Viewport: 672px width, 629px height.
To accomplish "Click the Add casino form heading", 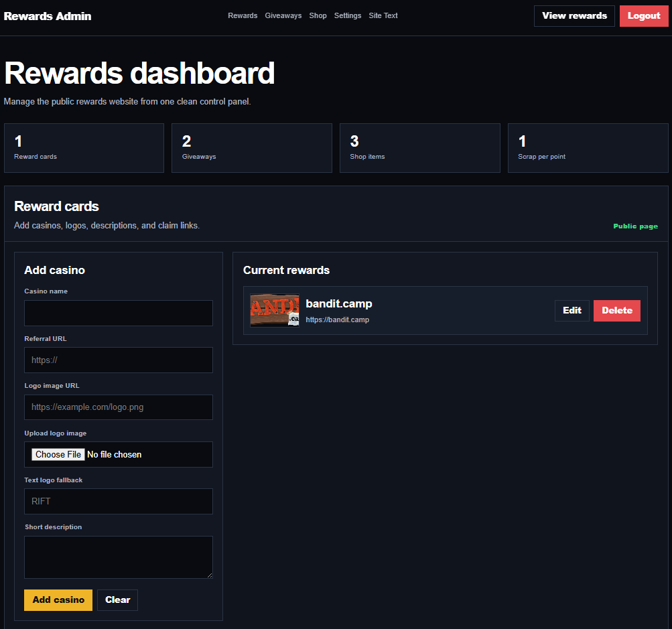I will (54, 271).
